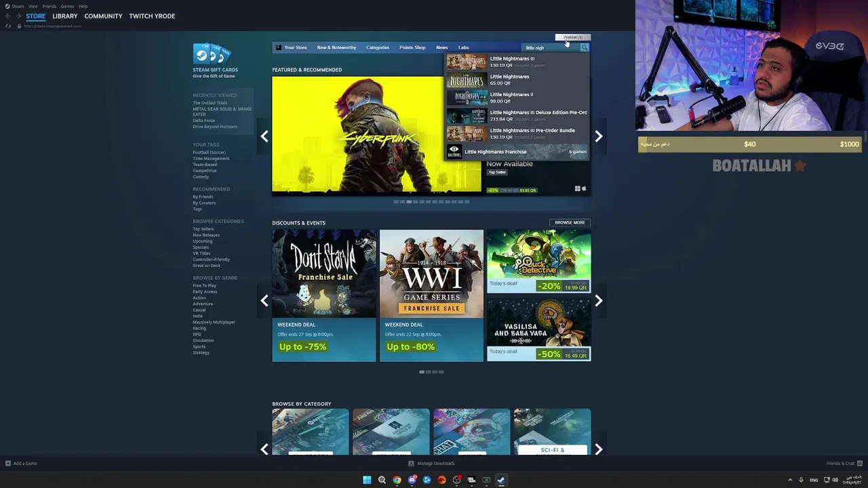Image resolution: width=868 pixels, height=488 pixels.
Task: Open Discord from the taskbar
Action: pyautogui.click(x=412, y=480)
